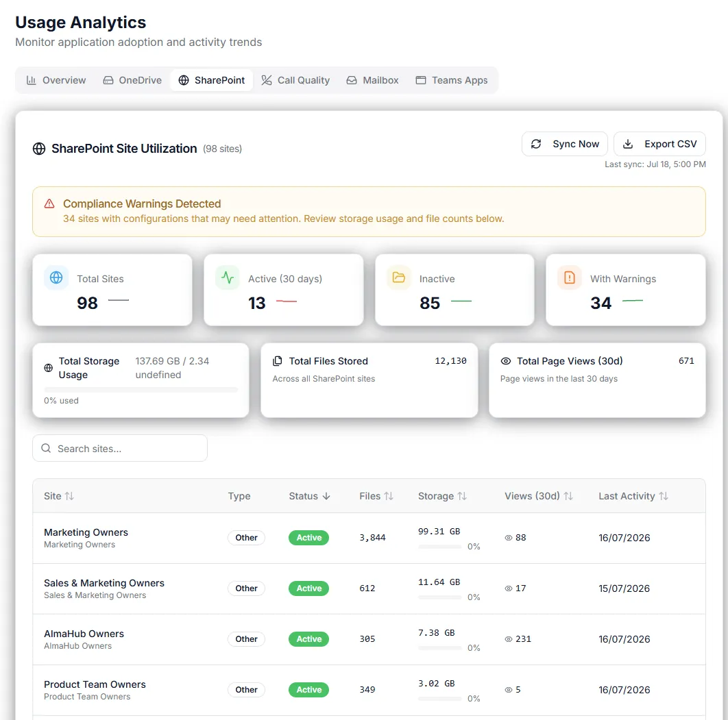Sort table by Files column
728x720 pixels.
pos(376,496)
